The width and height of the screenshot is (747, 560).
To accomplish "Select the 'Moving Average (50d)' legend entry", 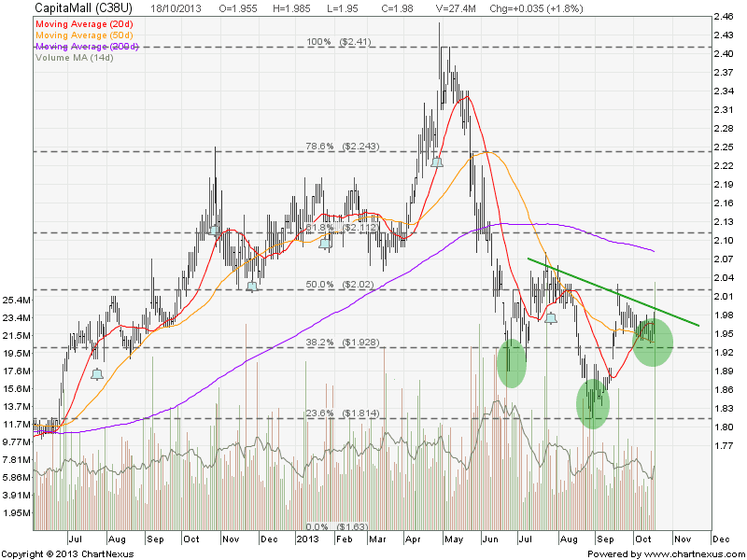I will [84, 35].
